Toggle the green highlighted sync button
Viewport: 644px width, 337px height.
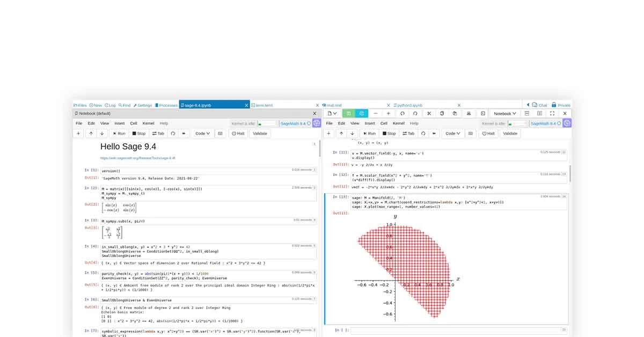[348, 113]
